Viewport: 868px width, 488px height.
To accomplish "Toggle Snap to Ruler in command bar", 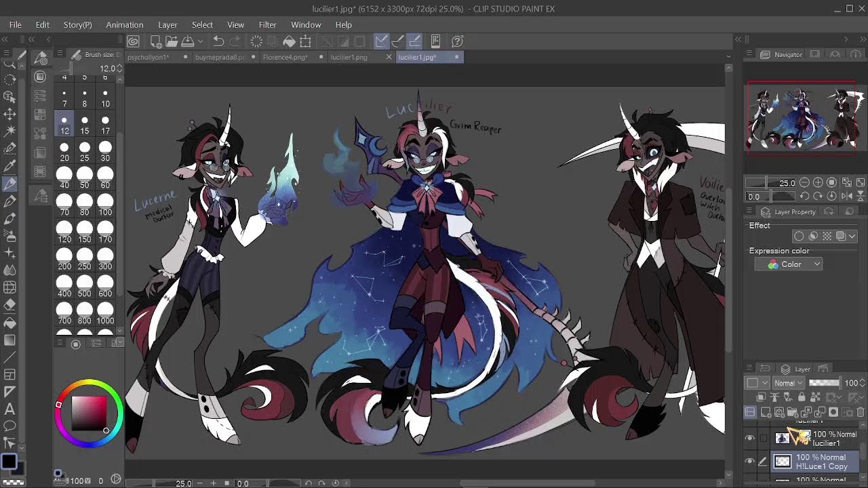I will 381,41.
